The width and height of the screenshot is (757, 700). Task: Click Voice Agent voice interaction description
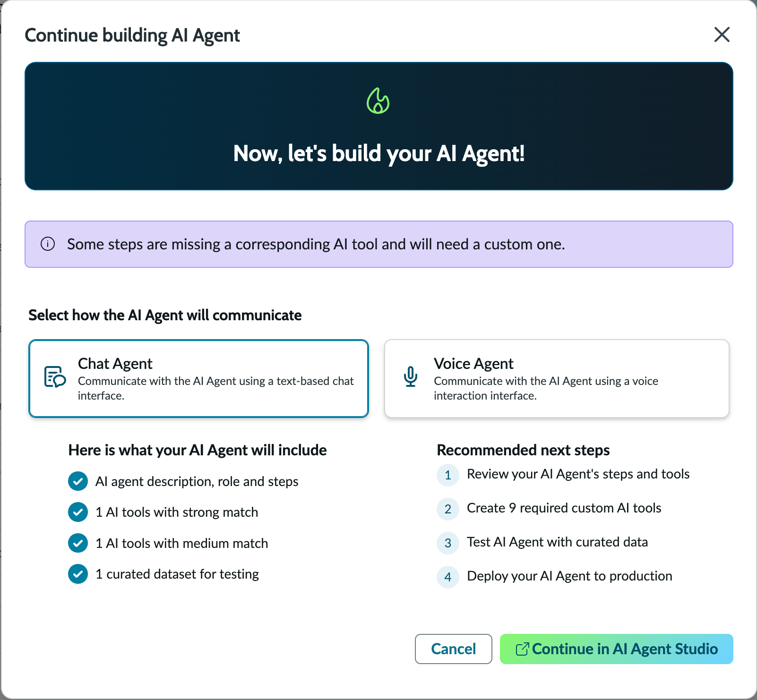click(x=546, y=388)
